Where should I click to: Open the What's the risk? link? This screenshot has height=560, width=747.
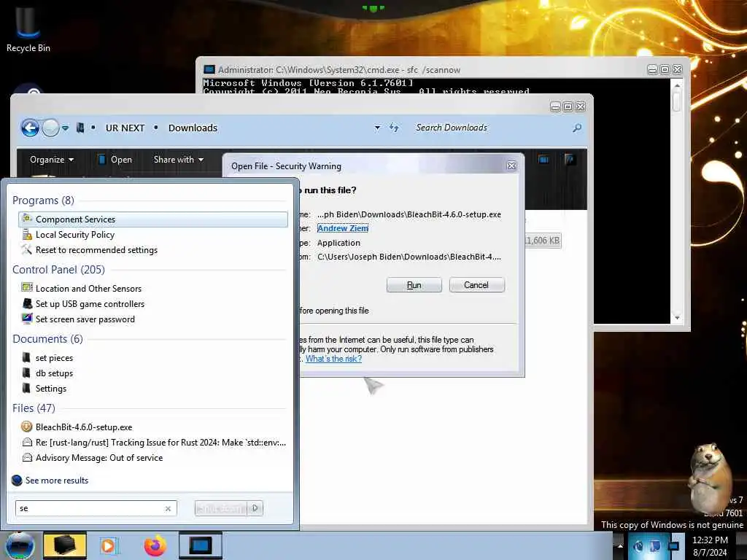333,359
